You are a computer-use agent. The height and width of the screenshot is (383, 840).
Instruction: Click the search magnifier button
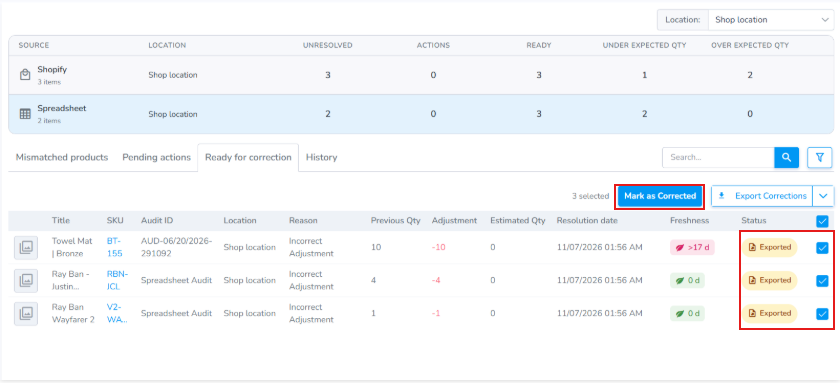(x=786, y=157)
